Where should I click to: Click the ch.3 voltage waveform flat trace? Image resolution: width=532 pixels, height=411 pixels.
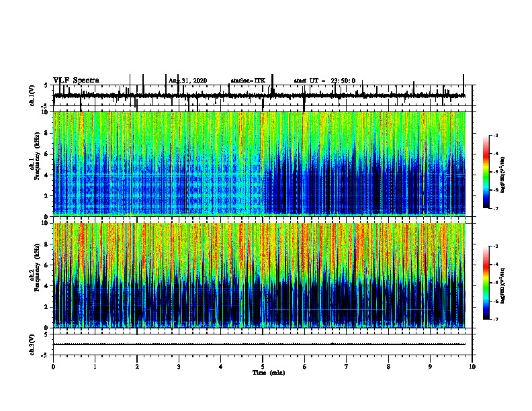tap(259, 345)
